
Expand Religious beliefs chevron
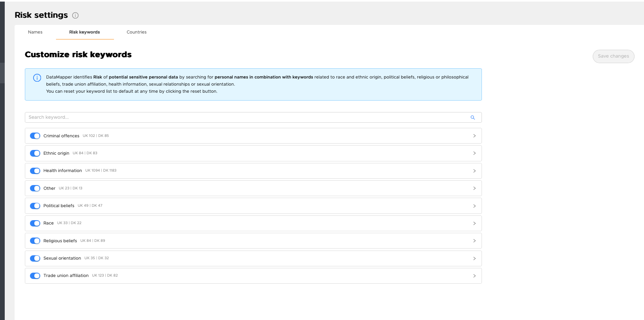474,241
